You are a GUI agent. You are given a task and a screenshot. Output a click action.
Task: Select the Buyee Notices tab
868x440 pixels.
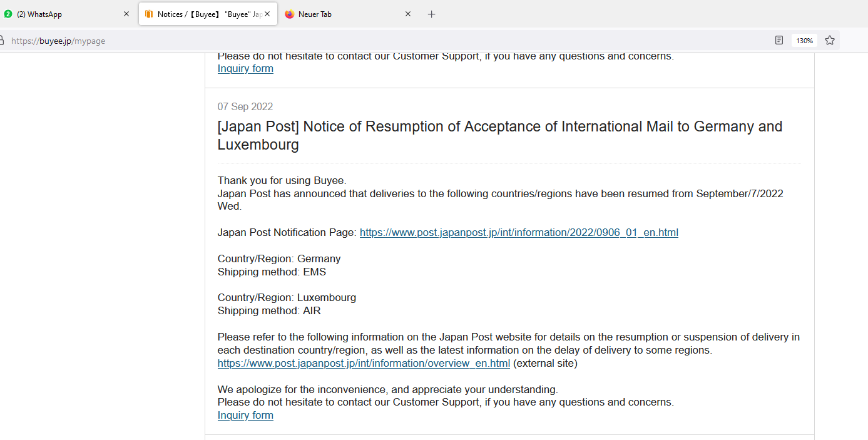pyautogui.click(x=210, y=14)
